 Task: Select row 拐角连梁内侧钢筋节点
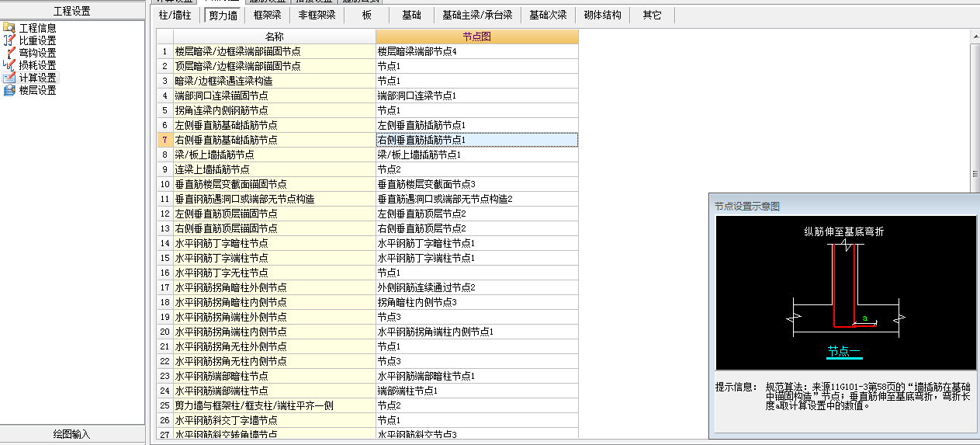tap(275, 110)
